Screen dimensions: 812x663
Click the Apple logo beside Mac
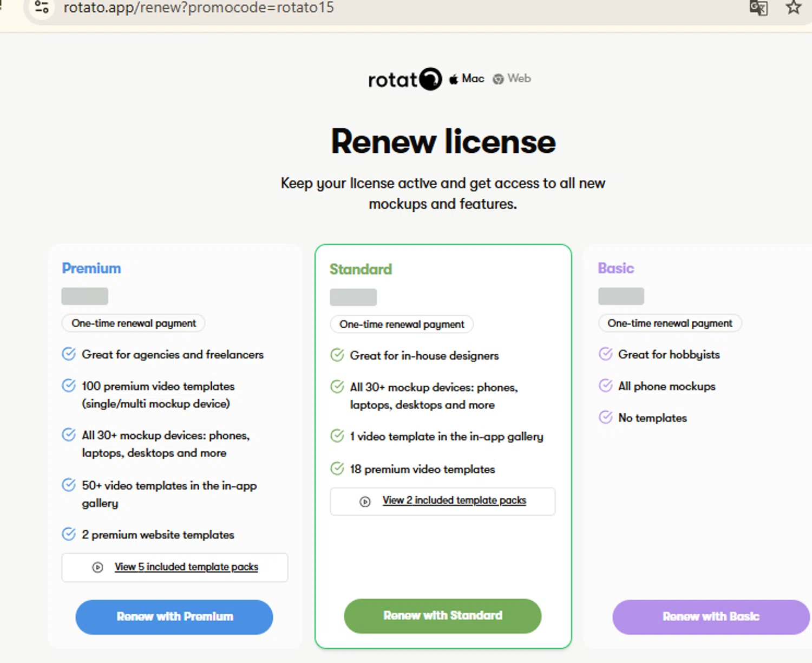coord(454,79)
